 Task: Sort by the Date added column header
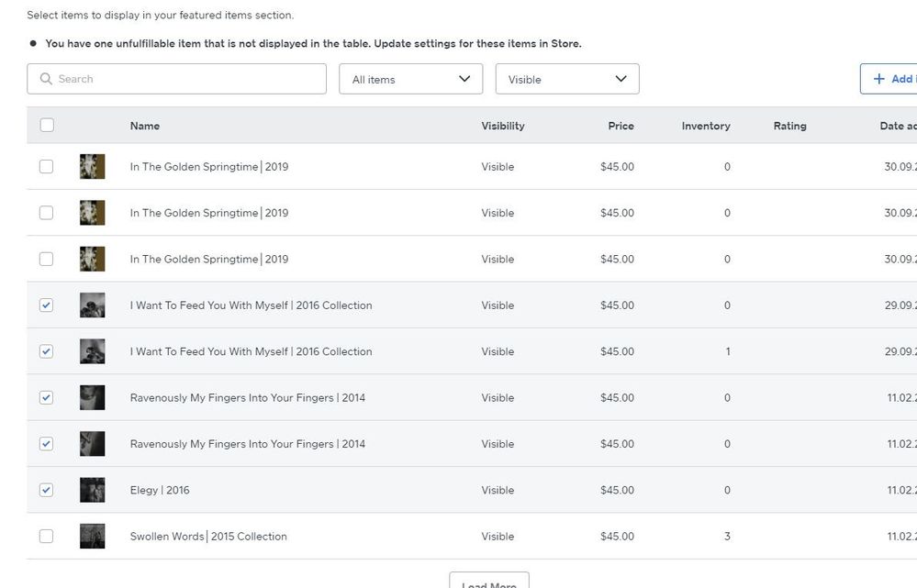click(897, 126)
